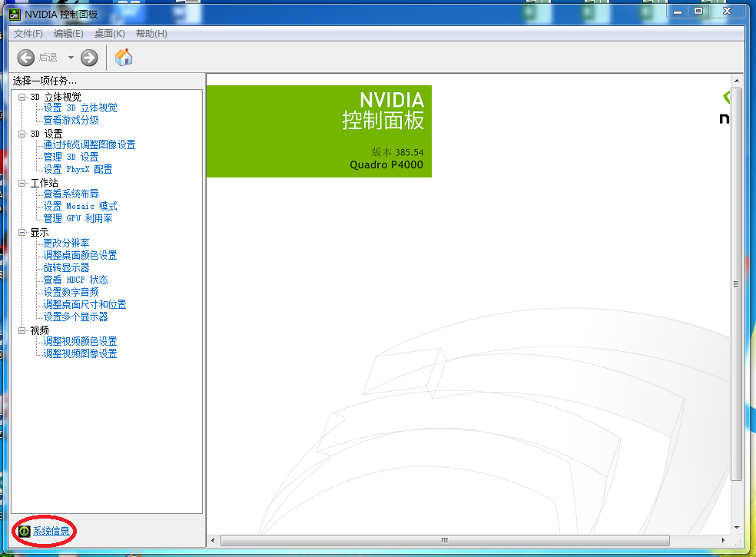Select 管理 3D 设置

[71, 157]
